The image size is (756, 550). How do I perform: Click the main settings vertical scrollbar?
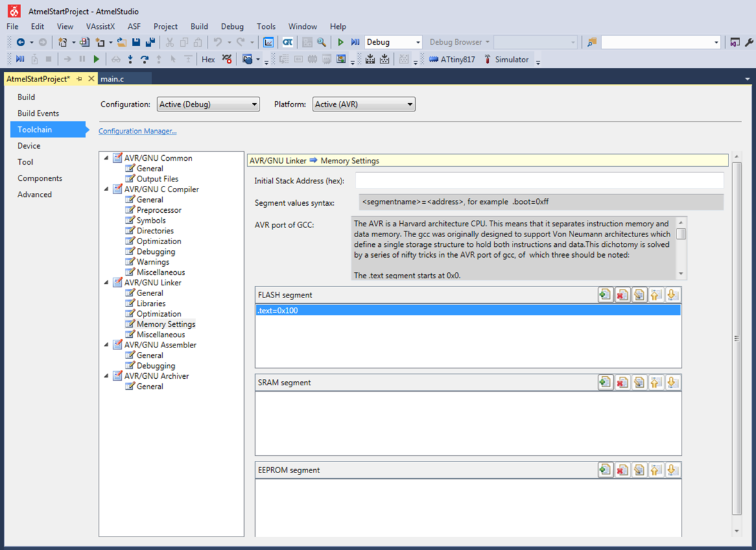click(x=736, y=338)
